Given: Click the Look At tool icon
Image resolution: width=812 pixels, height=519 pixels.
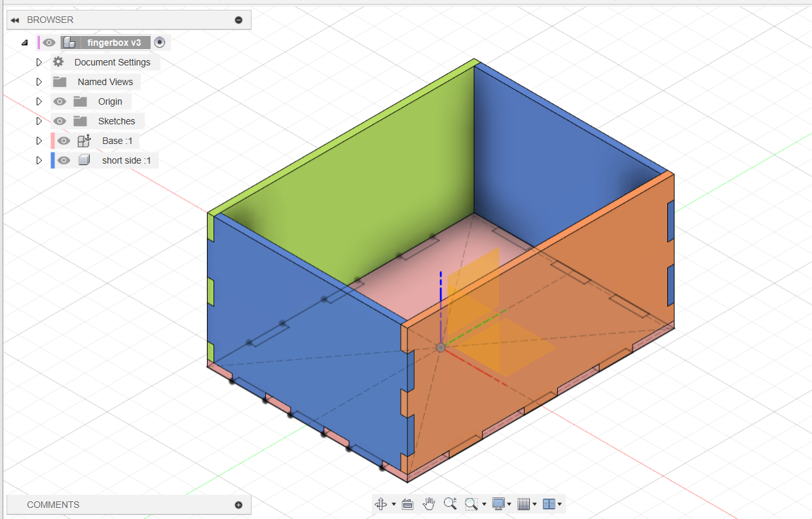Looking at the screenshot, I should (407, 504).
